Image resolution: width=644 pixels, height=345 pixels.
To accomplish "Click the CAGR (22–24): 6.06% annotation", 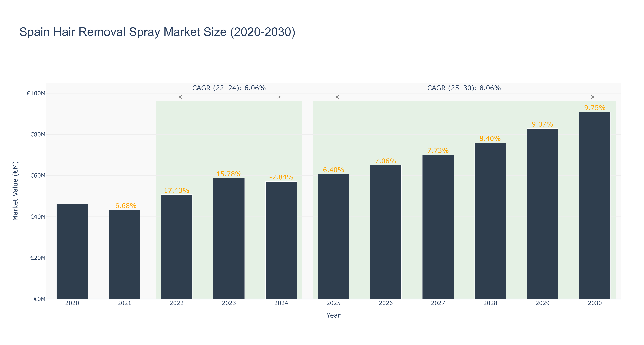I will [x=229, y=88].
